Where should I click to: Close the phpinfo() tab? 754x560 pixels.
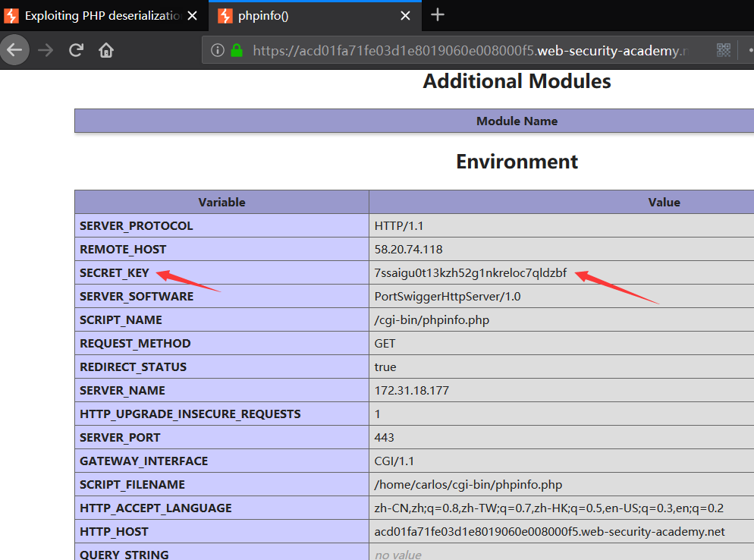click(405, 16)
